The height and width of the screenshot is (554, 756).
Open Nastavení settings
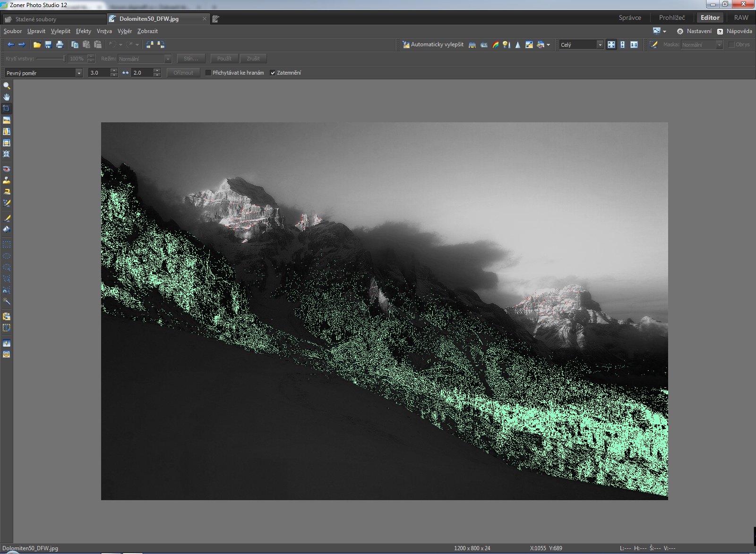click(694, 31)
